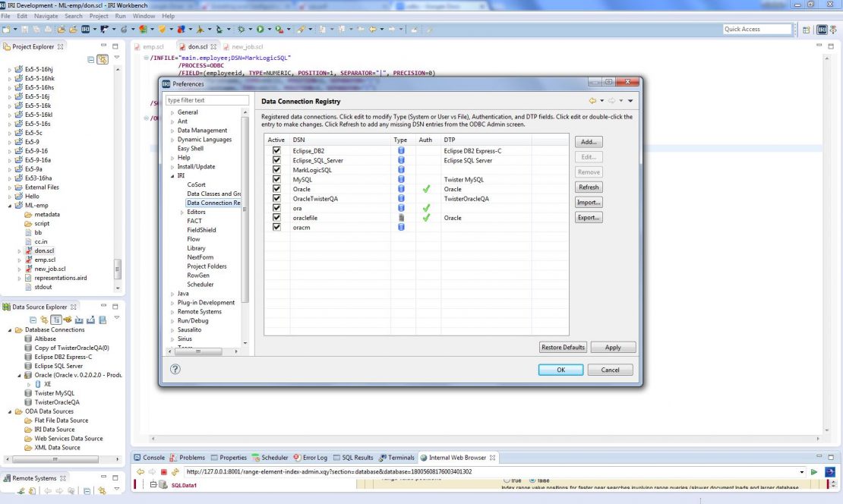
Task: Click Open Perspective icon near Quick Access
Action: [x=806, y=30]
